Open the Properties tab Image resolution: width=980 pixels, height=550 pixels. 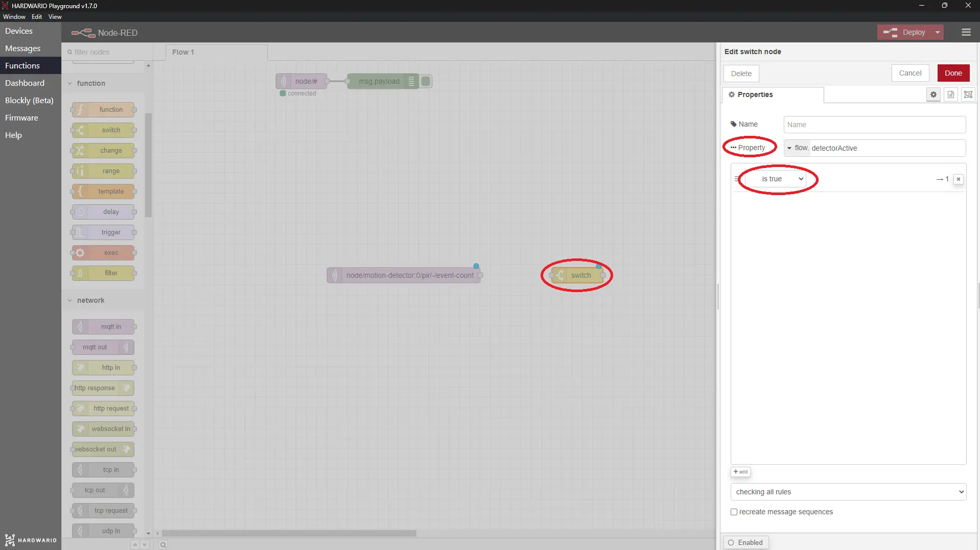pyautogui.click(x=773, y=94)
